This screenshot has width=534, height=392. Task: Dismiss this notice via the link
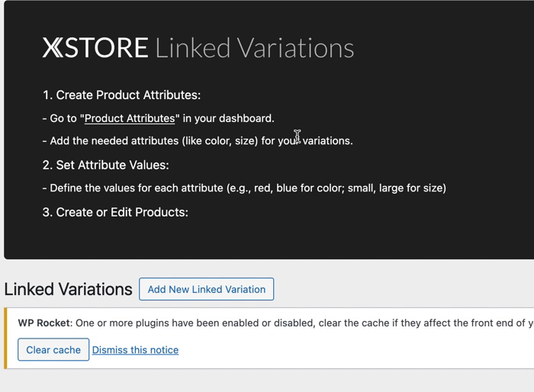[135, 350]
